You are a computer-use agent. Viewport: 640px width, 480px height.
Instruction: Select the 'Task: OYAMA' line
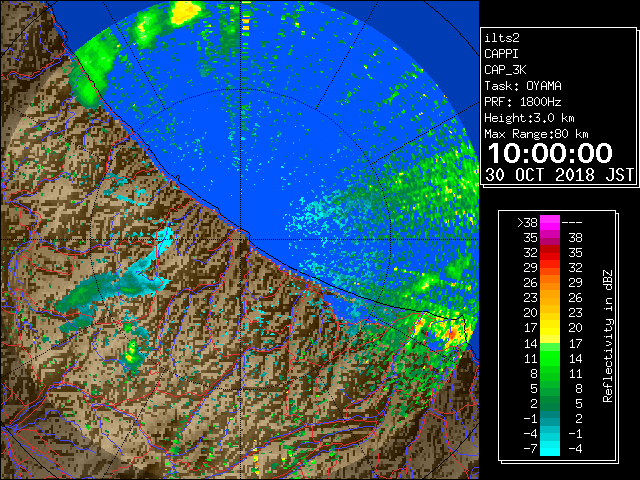(523, 86)
